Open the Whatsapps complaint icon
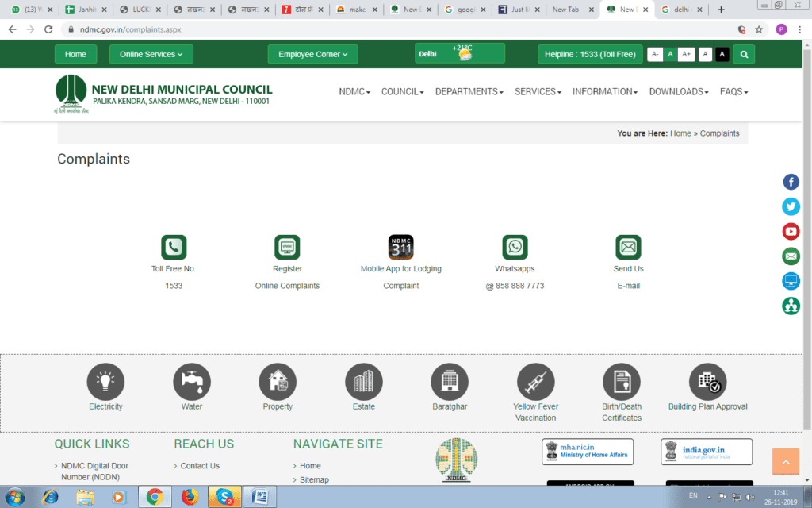812x508 pixels. [x=515, y=247]
